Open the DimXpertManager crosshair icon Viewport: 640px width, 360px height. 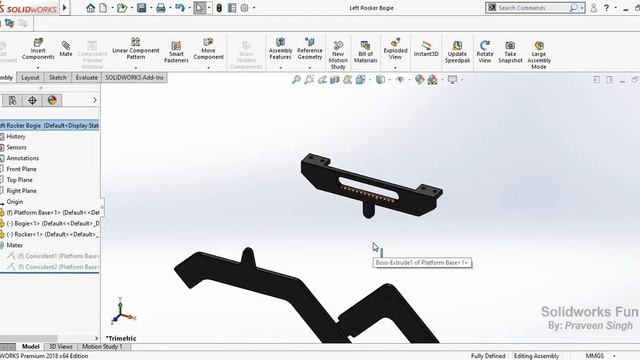[32, 100]
